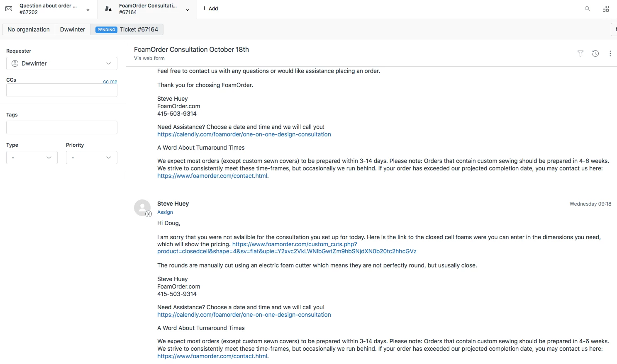Open foamorder contact.html link in first message
The width and height of the screenshot is (617, 364).
pos(212,176)
